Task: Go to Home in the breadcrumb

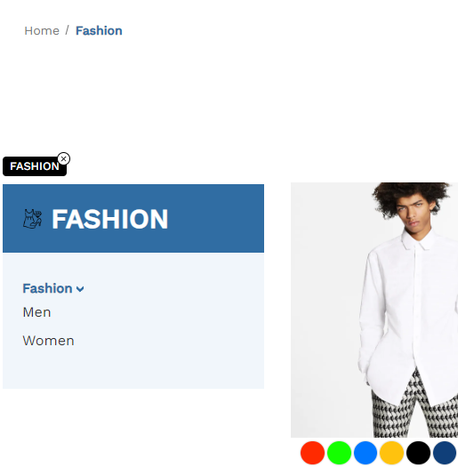Action: point(42,30)
